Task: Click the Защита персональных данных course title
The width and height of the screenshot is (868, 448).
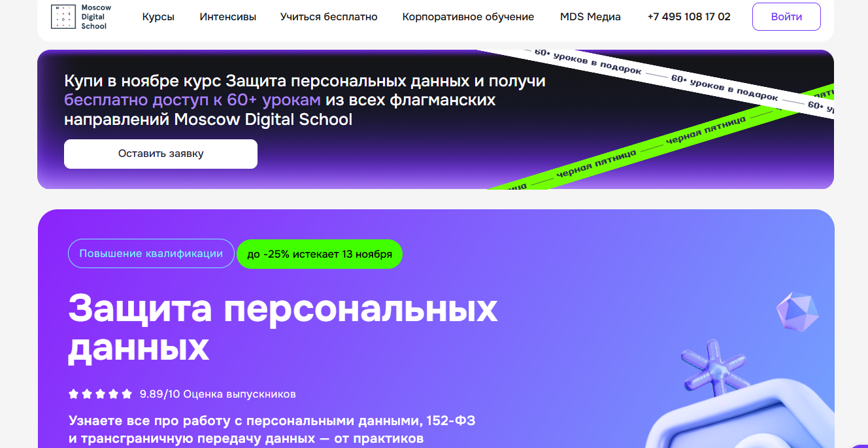Action: (x=282, y=328)
